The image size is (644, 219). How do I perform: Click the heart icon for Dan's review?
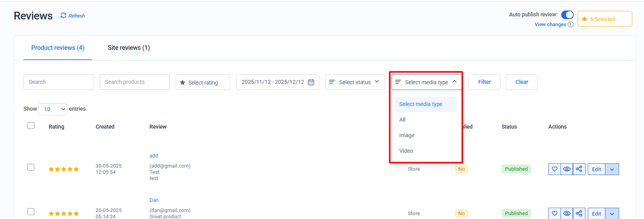pos(555,214)
